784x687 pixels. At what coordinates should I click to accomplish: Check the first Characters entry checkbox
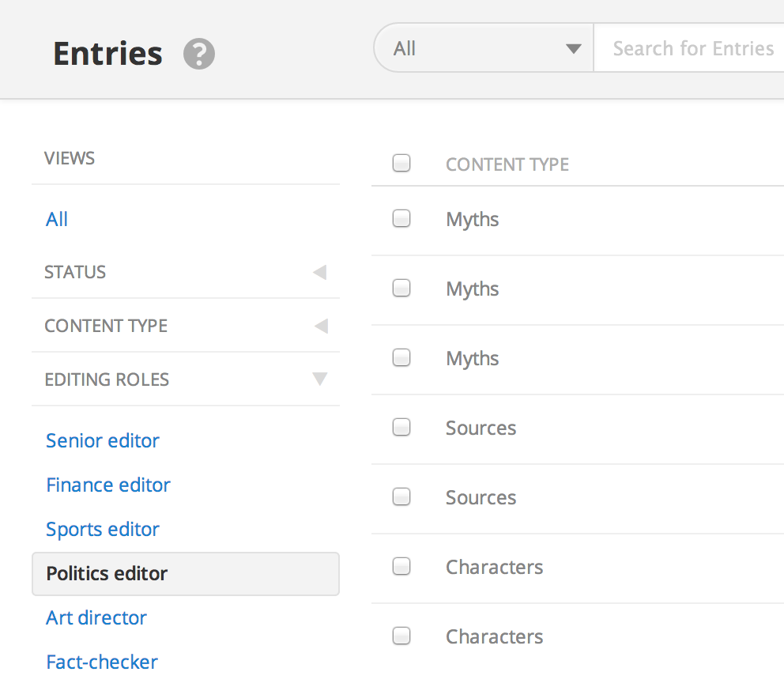click(x=401, y=566)
